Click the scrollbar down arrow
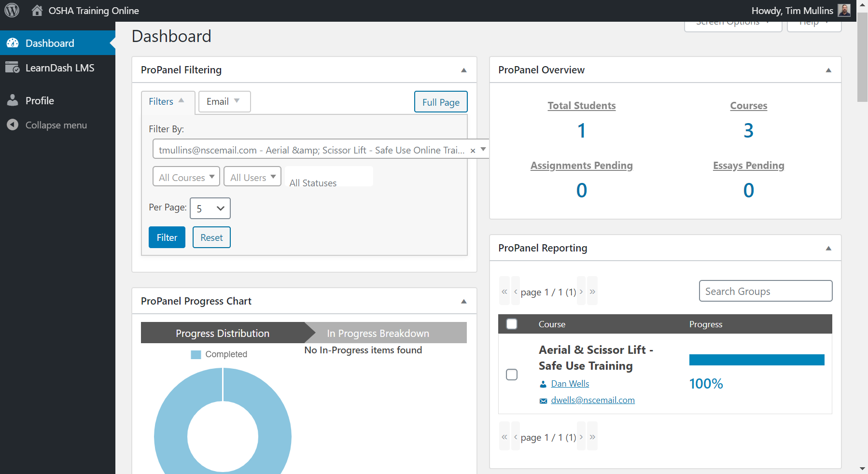This screenshot has height=474, width=868. (x=862, y=469)
